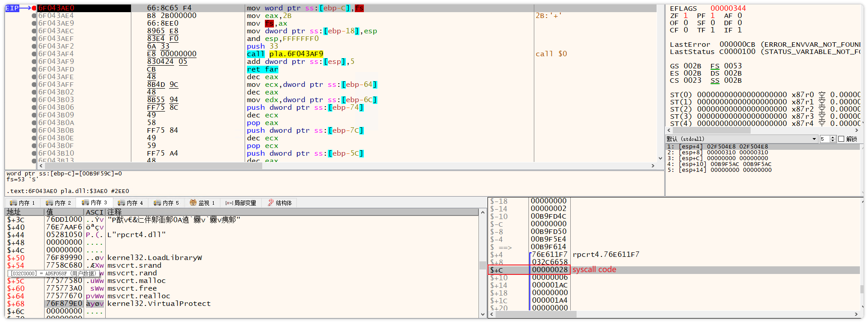Click the breakpoint bullet beside address 6F043AF4

point(34,54)
